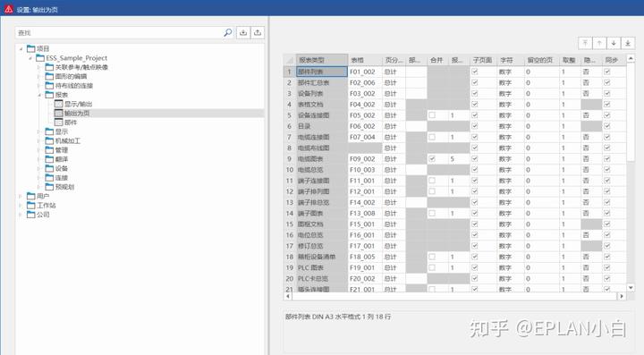644x355 pixels.
Task: Expand the 公司 tree node
Action: click(21, 215)
